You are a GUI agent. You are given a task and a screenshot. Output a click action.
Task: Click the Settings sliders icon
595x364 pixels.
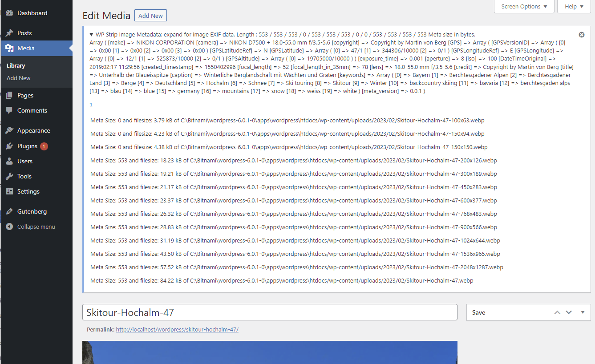(x=9, y=191)
